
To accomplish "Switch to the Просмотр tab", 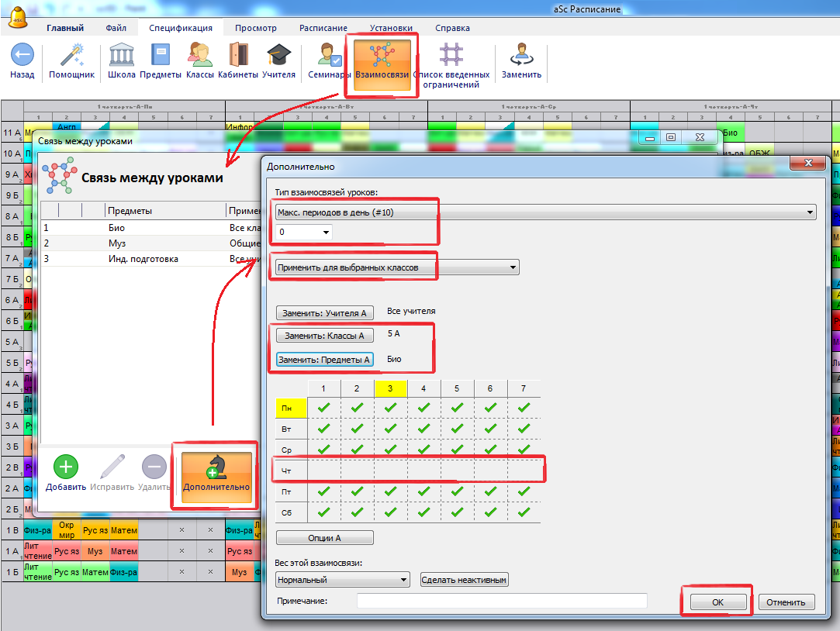I will 256,28.
